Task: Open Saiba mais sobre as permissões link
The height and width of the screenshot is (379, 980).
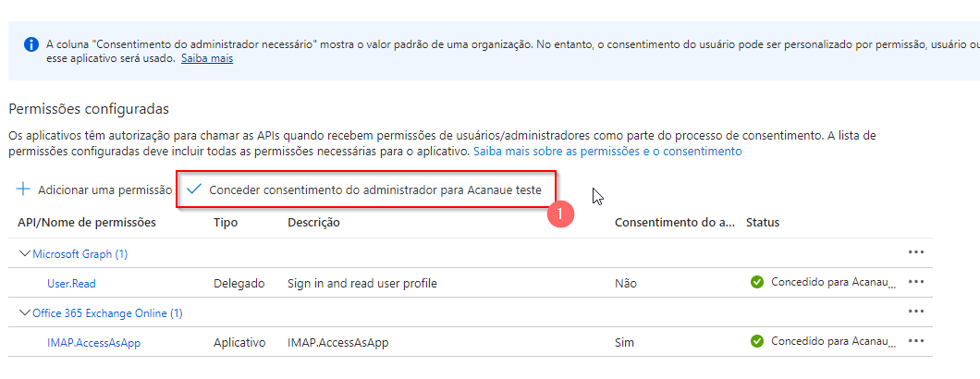Action: [x=607, y=152]
